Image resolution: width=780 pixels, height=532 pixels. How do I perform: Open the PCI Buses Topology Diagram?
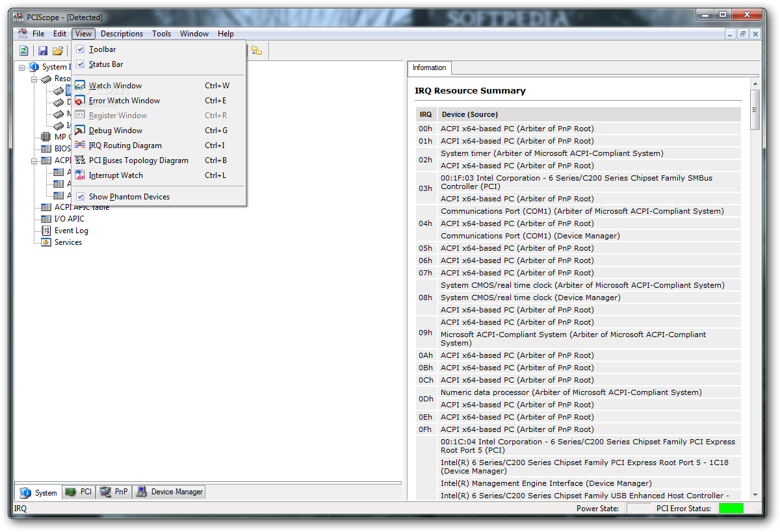tap(159, 160)
